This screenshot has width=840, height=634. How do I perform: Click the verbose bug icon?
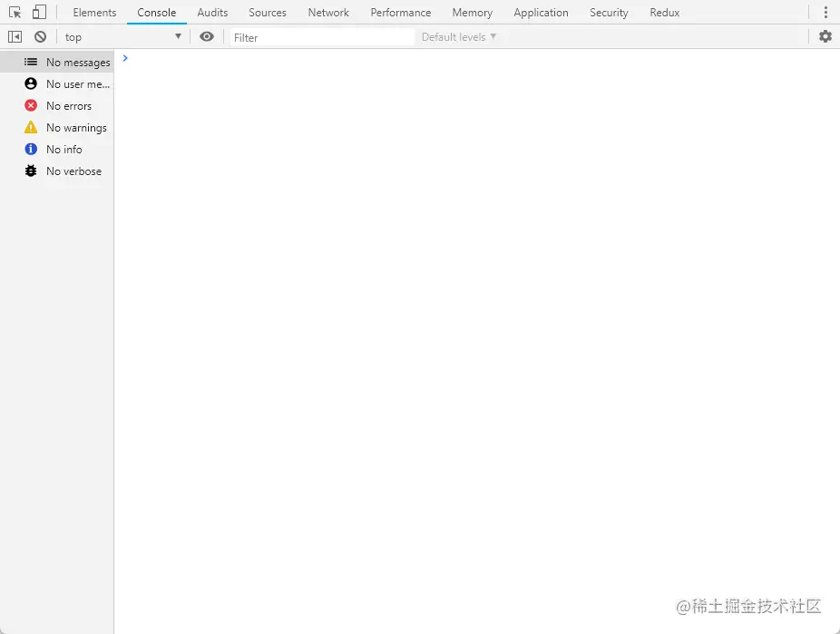coord(31,171)
